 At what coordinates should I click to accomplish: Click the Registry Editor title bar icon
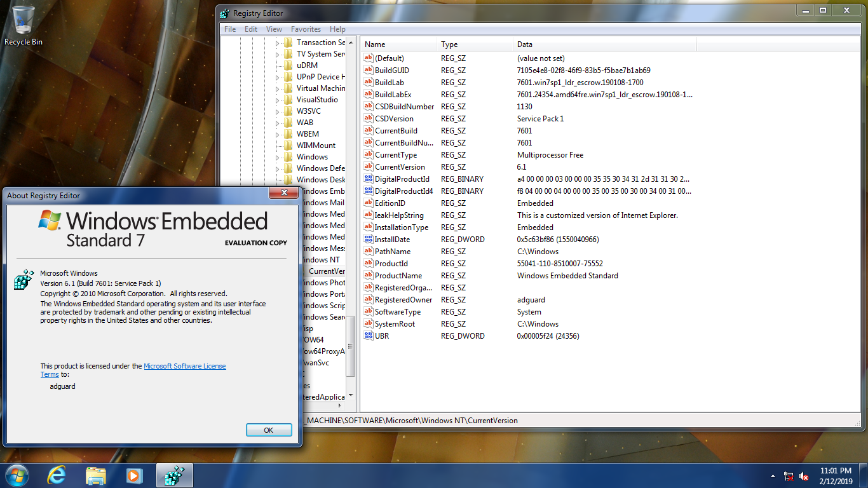pos(224,13)
